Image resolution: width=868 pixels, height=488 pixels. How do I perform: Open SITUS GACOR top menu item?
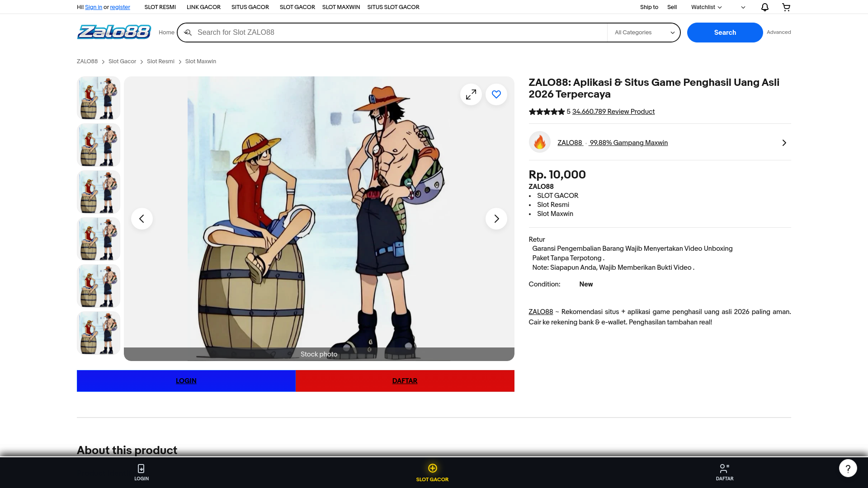coord(250,7)
